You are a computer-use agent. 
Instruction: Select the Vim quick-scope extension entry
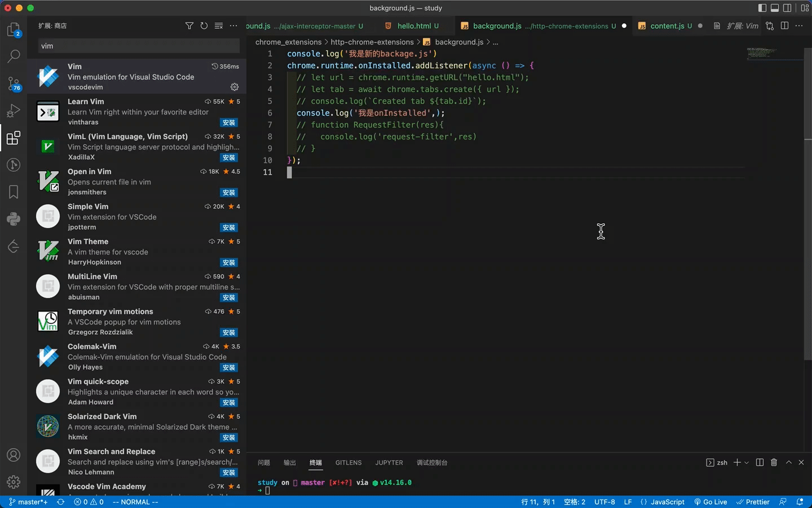136,392
